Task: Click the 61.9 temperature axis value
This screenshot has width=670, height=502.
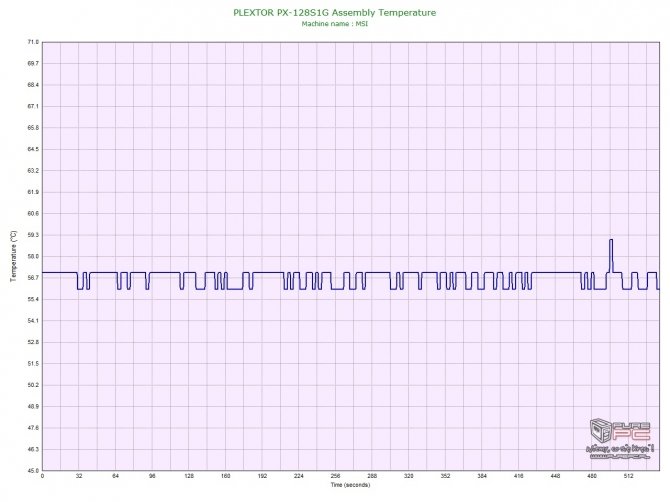Action: pos(33,192)
